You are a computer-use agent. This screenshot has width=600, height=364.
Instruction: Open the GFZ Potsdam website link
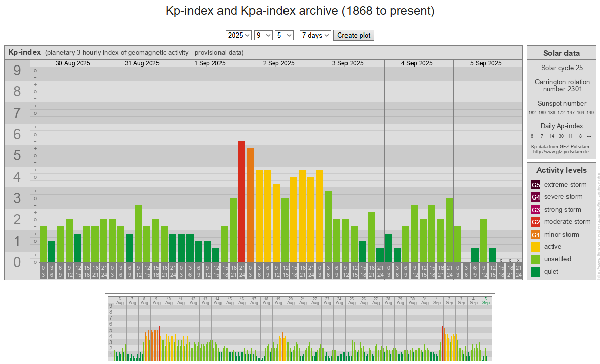click(x=560, y=151)
